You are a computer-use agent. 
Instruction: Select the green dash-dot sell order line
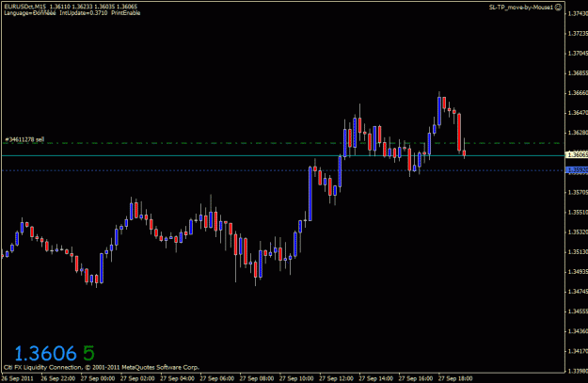pos(283,143)
